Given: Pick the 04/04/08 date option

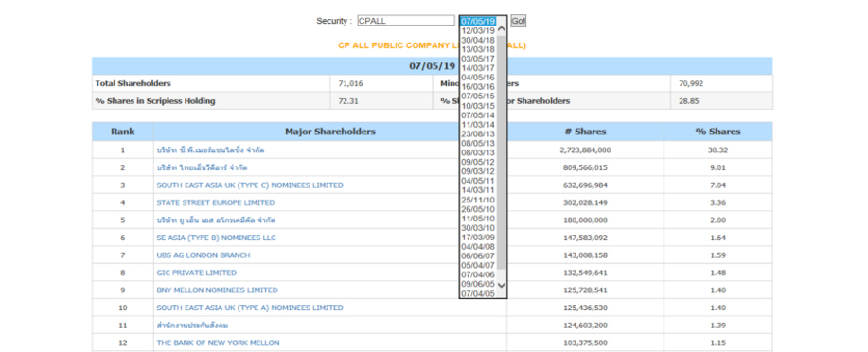Looking at the screenshot, I should click(x=478, y=247).
